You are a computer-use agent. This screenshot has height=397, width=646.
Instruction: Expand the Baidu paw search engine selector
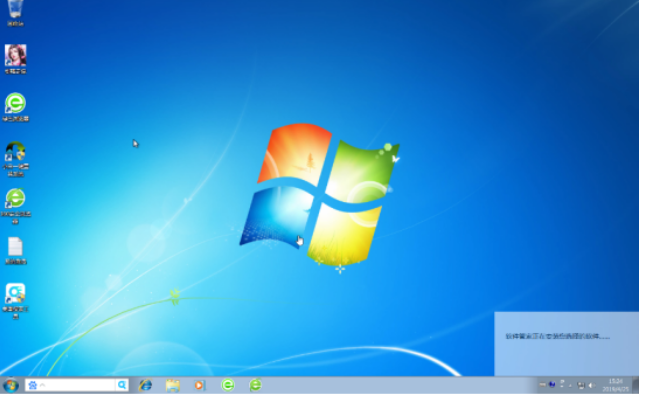36,385
